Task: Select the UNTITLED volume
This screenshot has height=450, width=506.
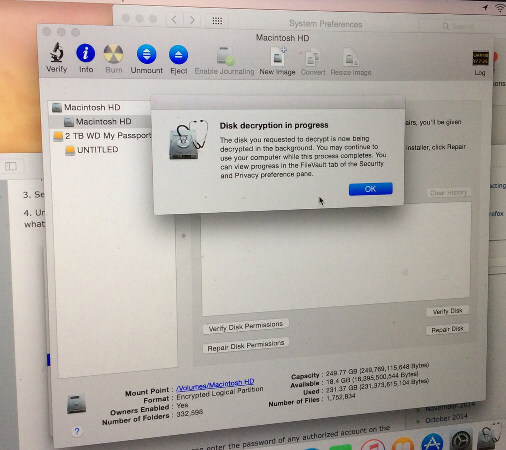Action: (92, 150)
